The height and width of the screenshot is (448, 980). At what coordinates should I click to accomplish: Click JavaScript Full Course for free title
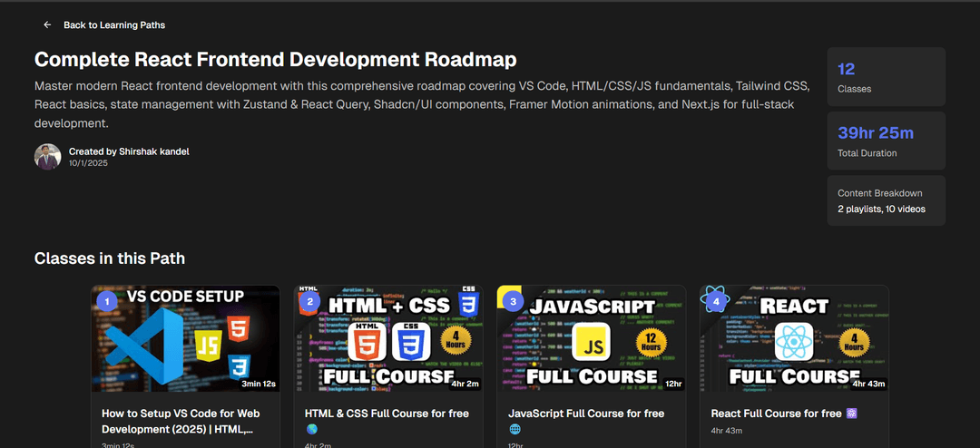tap(586, 414)
